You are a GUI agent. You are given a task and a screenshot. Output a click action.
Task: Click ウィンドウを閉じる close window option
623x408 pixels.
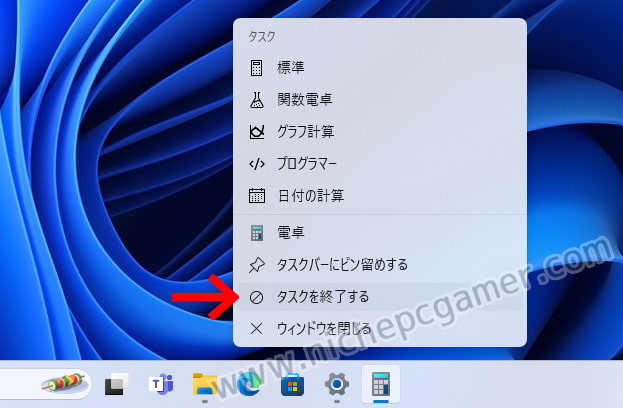(380, 329)
